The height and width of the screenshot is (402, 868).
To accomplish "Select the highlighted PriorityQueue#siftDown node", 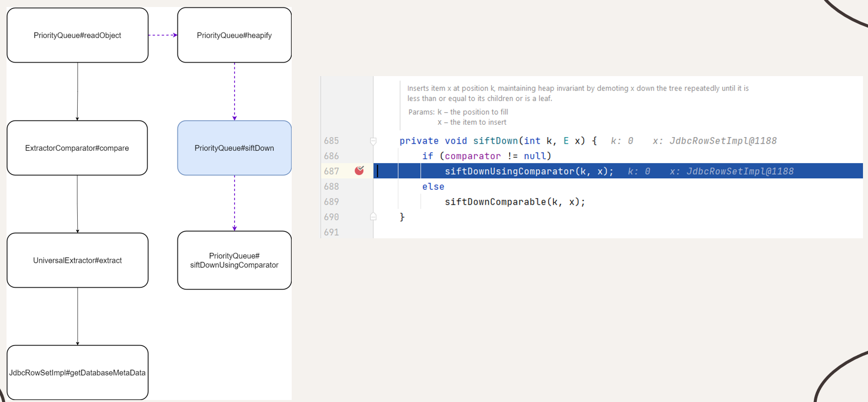I will [235, 148].
